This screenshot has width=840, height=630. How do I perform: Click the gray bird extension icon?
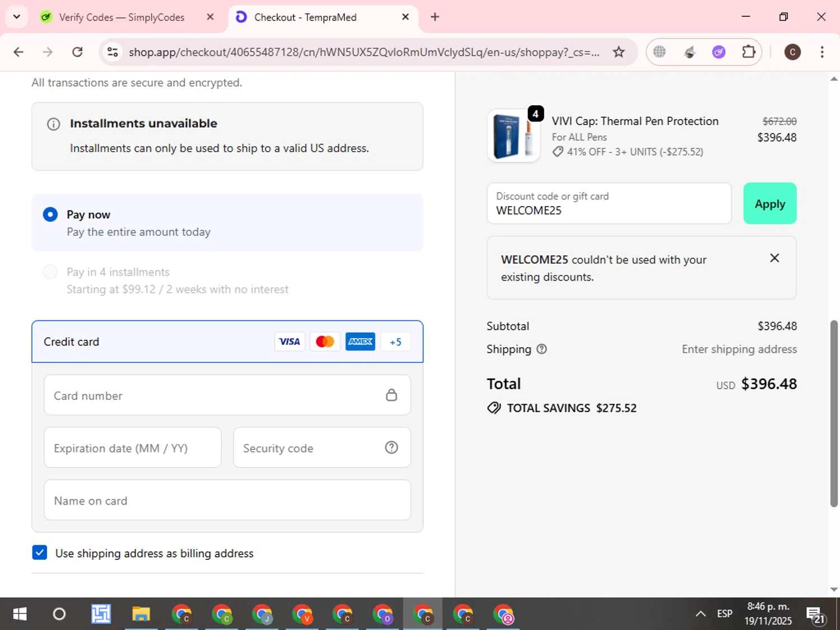point(690,52)
